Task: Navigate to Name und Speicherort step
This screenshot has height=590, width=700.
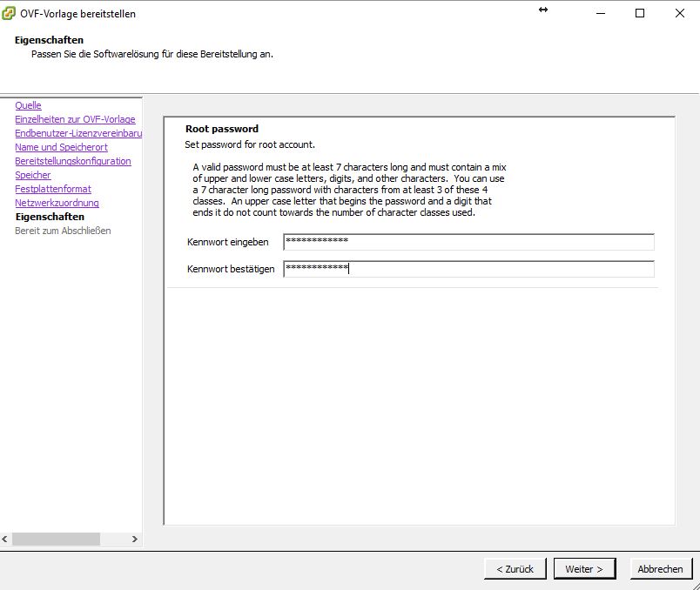Action: 61,147
